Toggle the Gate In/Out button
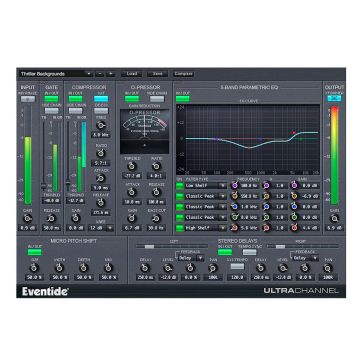The width and height of the screenshot is (360, 360). click(x=51, y=99)
